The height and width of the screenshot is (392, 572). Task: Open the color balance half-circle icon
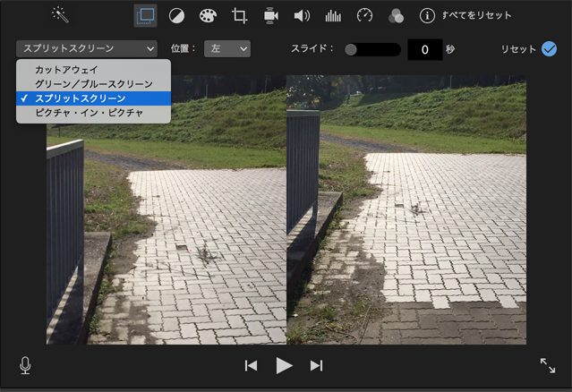(x=176, y=16)
